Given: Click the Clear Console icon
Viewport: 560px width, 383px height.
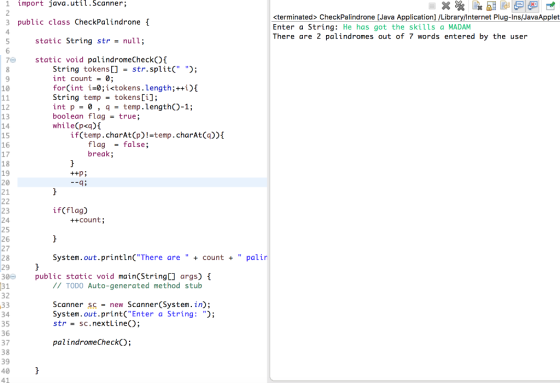Looking at the screenshot, I should coord(477,6).
